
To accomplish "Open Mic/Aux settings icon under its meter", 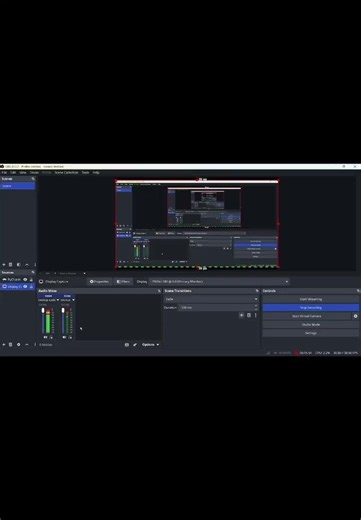I will (x=70, y=337).
